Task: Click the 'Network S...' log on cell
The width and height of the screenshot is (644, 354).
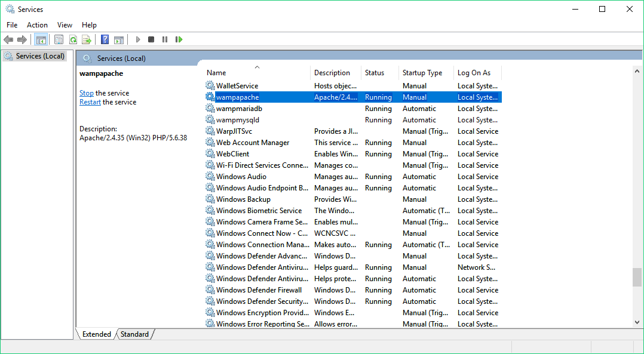Action: tap(477, 267)
